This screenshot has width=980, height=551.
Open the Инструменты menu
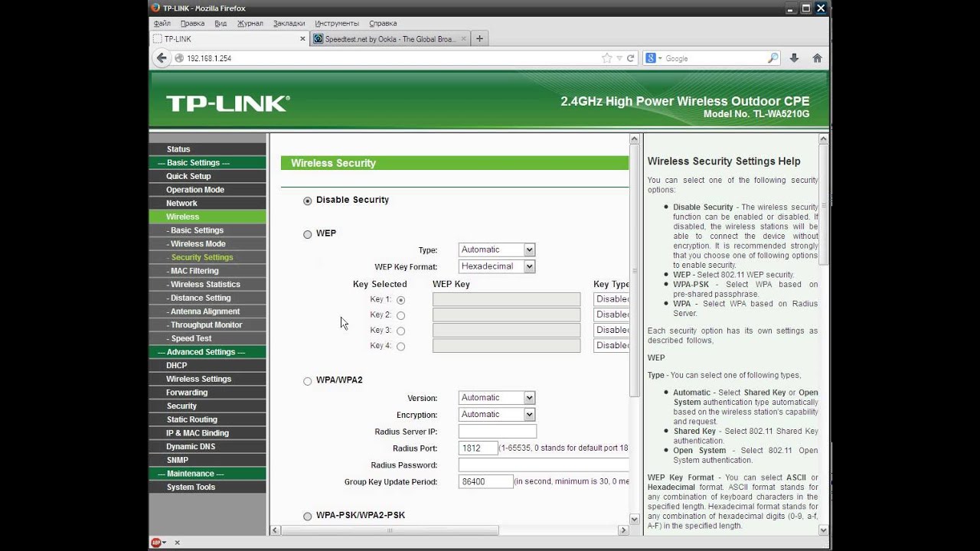337,24
